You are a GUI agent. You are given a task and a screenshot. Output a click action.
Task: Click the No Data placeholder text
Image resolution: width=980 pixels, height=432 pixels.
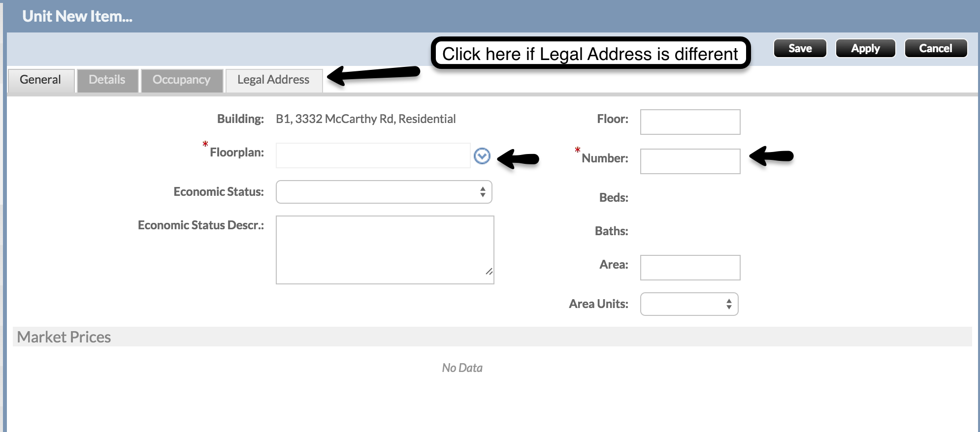pyautogui.click(x=462, y=368)
